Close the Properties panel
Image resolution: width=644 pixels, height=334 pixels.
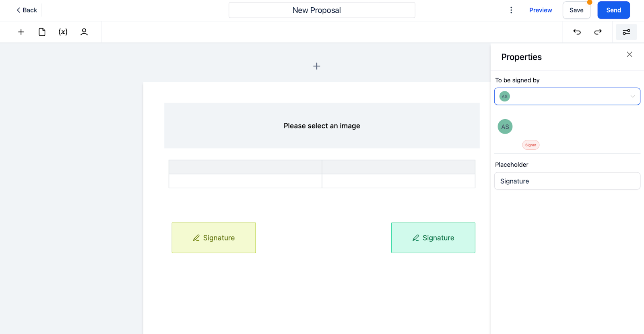click(x=630, y=54)
